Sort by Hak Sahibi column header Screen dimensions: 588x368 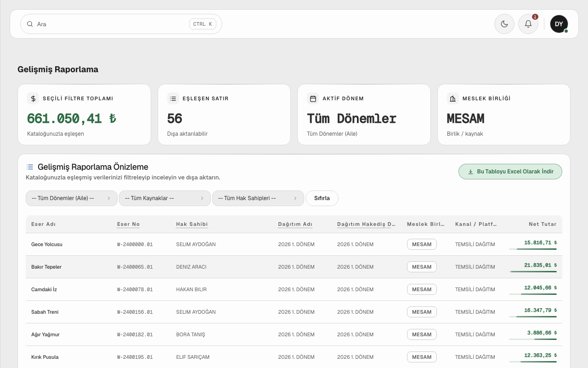(x=192, y=224)
